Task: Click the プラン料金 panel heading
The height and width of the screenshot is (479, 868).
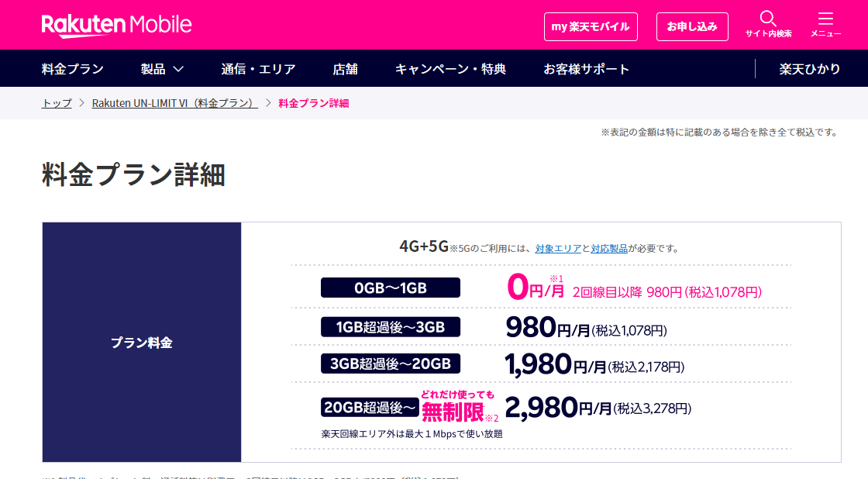Action: point(142,343)
